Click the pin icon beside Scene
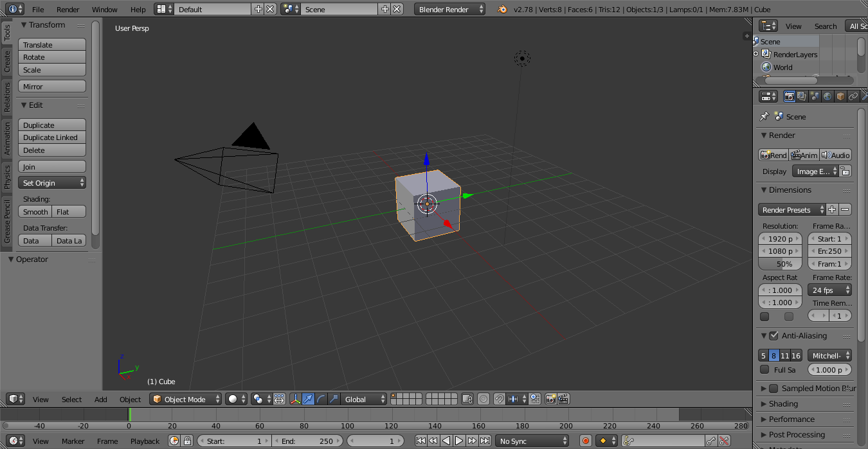The image size is (868, 449). [764, 116]
